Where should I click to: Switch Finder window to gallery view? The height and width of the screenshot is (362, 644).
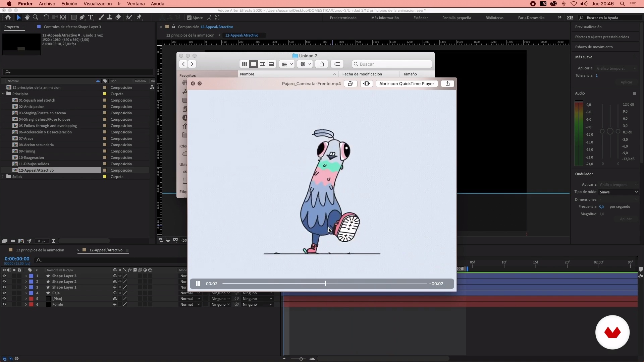pyautogui.click(x=271, y=64)
